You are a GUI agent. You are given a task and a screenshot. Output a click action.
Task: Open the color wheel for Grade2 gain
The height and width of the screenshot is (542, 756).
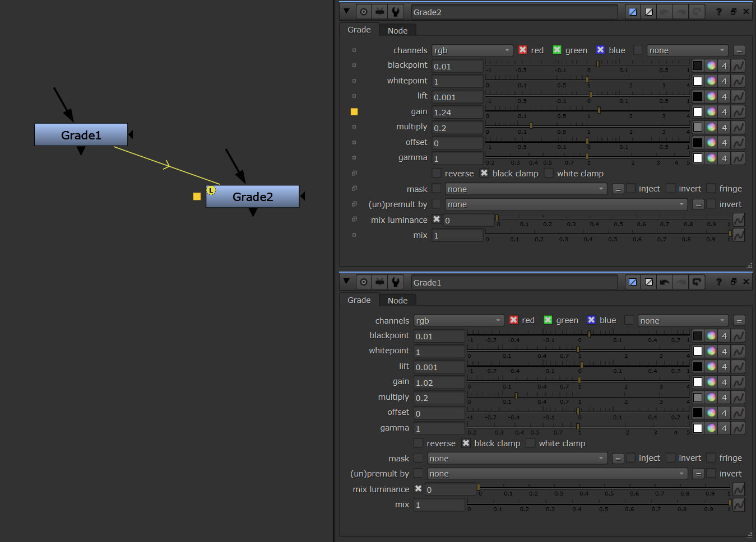click(711, 112)
